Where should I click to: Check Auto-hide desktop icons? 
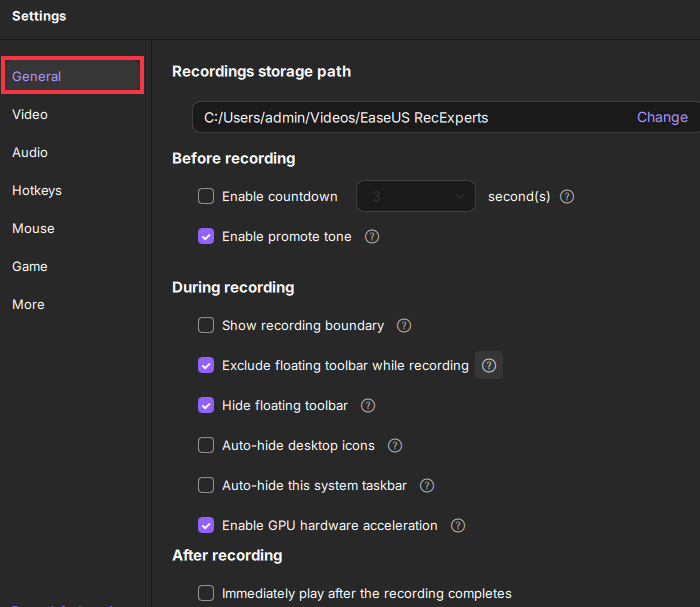coord(206,445)
